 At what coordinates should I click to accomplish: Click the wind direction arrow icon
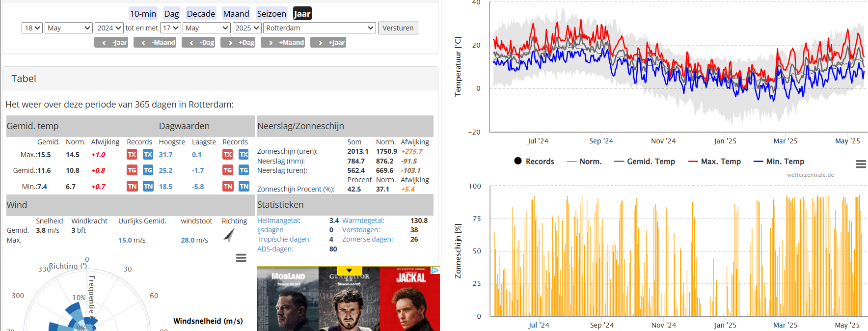click(229, 236)
